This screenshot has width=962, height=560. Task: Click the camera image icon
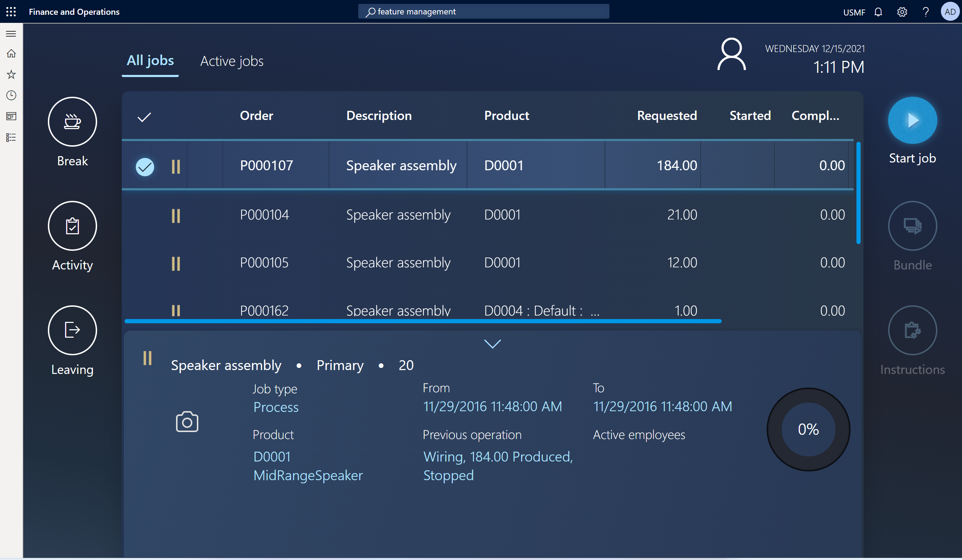point(187,422)
